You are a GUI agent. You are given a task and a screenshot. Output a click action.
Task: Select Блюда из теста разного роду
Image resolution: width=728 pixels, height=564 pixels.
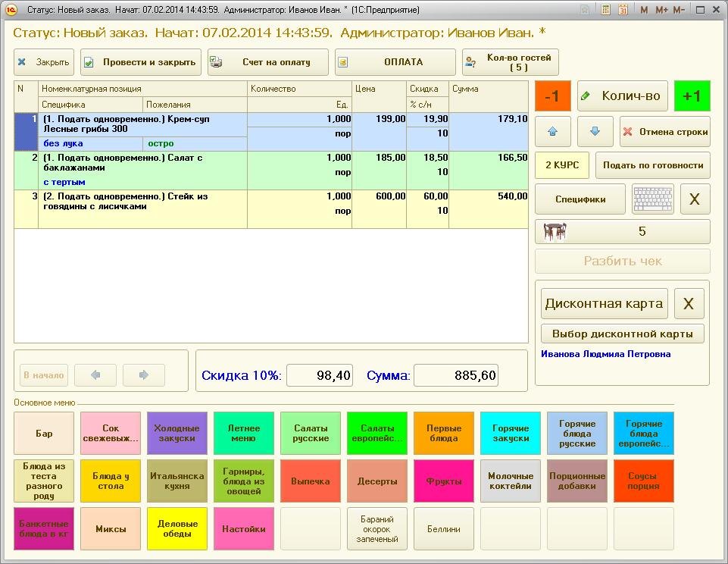(44, 481)
